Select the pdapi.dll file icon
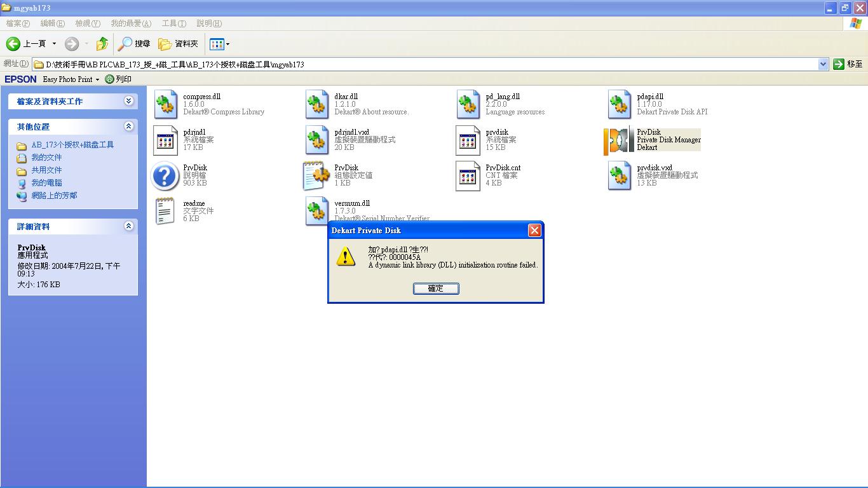This screenshot has width=868, height=488. click(620, 105)
